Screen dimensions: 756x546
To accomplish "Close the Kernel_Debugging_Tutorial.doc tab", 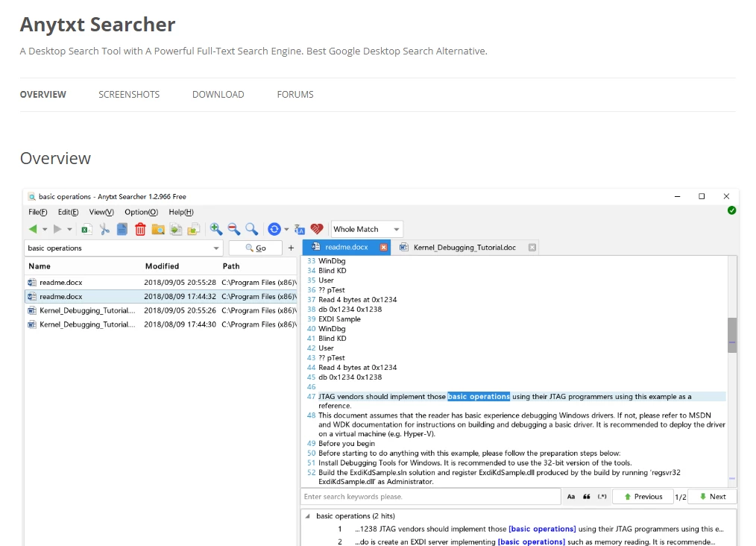I will (532, 248).
